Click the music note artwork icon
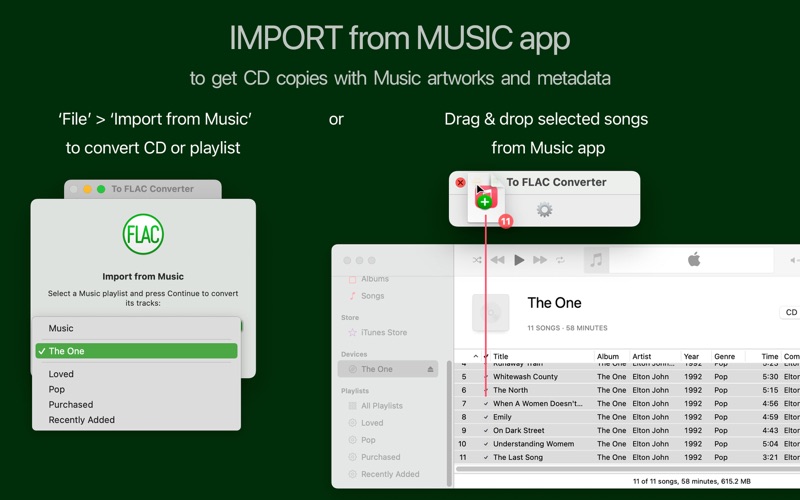The height and width of the screenshot is (500, 800). coord(596,260)
